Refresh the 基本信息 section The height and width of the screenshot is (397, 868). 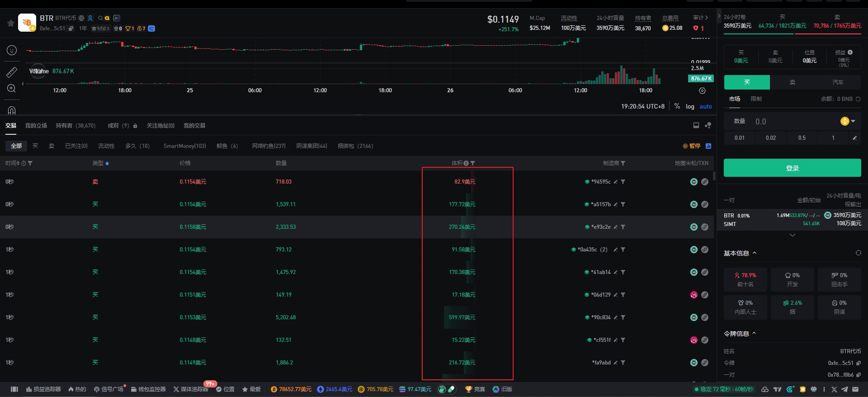(x=858, y=253)
